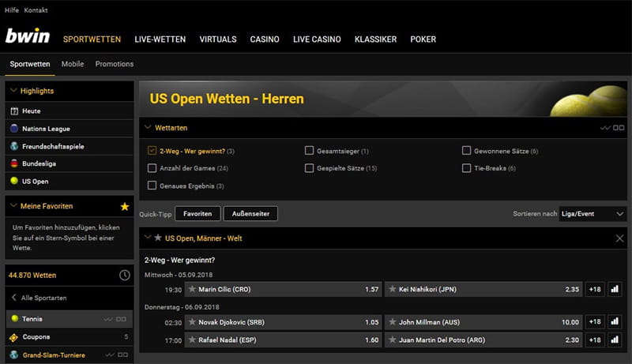Open statistics chart for Djokovic vs Millman
Image resolution: width=632 pixels, height=364 pixels.
pyautogui.click(x=615, y=321)
